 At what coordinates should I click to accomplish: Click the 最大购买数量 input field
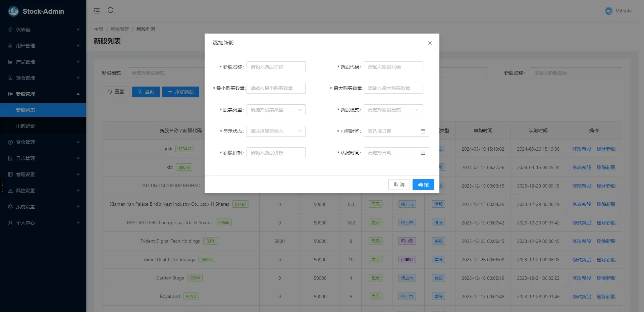[x=393, y=88]
